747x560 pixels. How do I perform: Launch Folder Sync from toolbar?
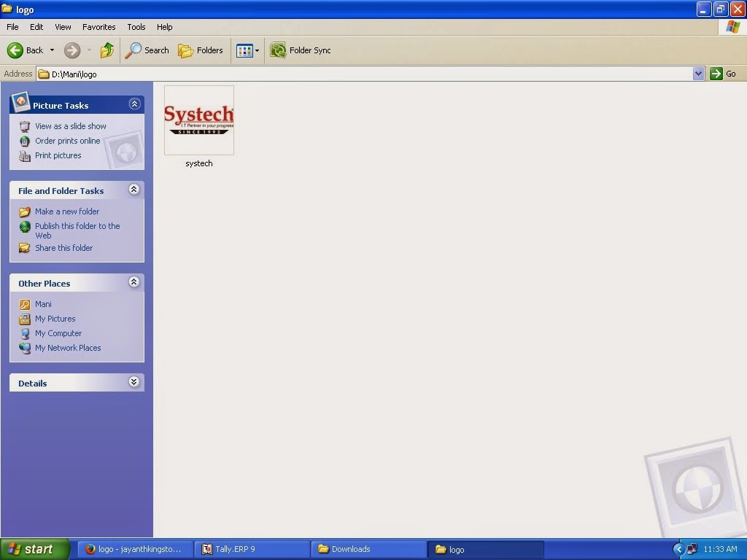tap(300, 50)
